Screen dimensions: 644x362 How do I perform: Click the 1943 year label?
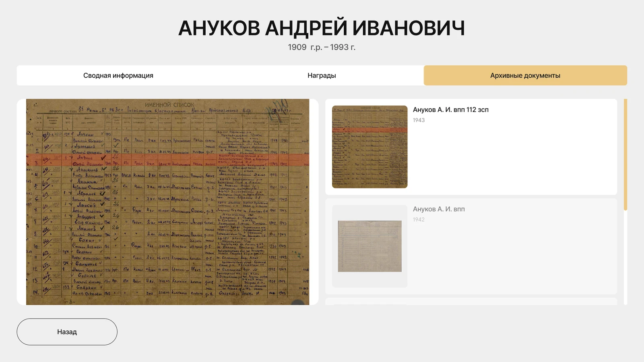point(419,120)
